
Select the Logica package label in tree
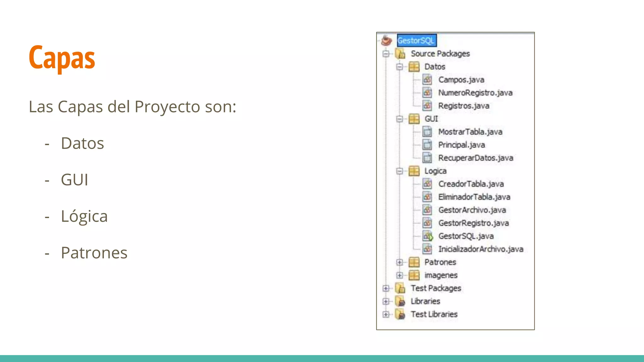point(436,171)
